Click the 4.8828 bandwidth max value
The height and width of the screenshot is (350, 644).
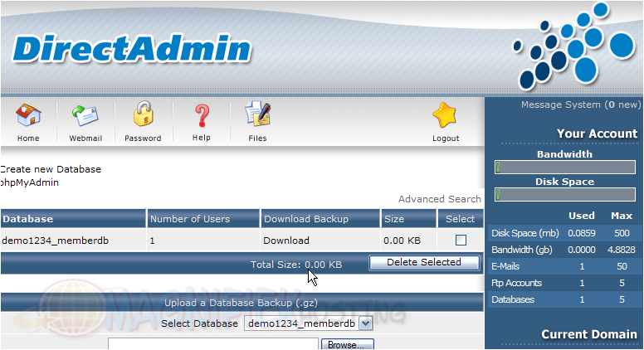tap(622, 250)
